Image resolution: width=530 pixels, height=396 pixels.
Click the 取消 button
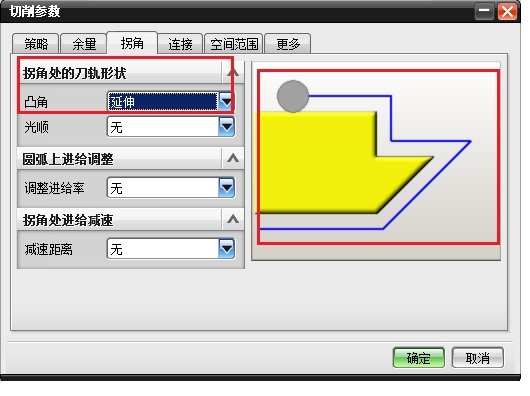[478, 357]
